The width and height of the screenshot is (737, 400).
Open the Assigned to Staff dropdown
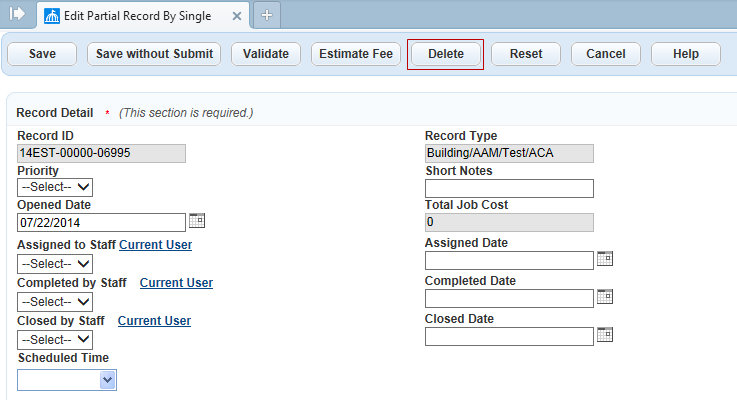[55, 264]
